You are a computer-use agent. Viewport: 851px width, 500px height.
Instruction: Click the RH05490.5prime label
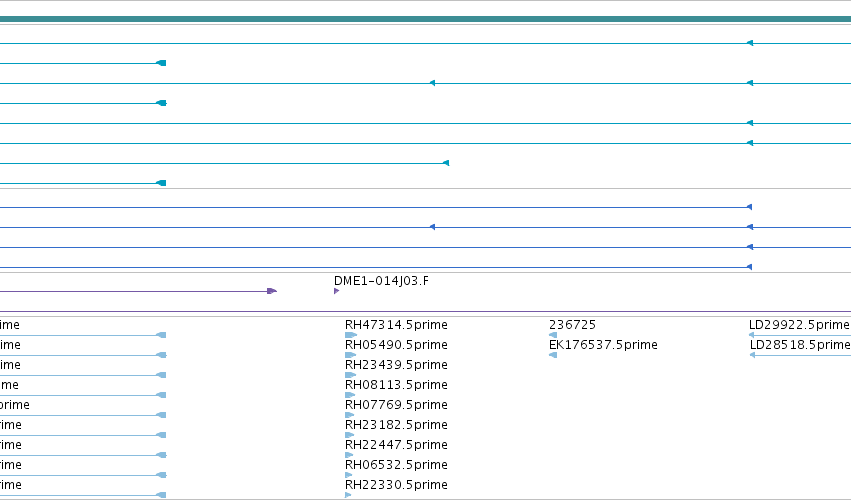[x=396, y=345]
